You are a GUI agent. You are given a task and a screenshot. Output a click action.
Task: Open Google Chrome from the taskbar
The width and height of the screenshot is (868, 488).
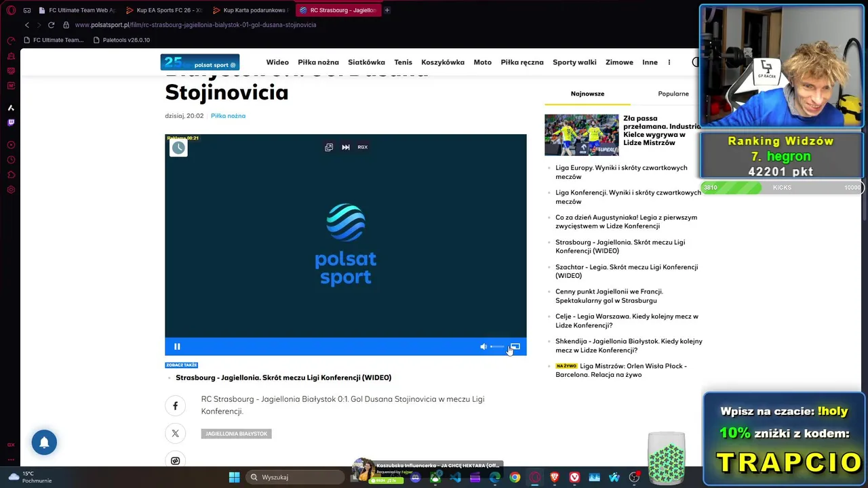(x=515, y=477)
